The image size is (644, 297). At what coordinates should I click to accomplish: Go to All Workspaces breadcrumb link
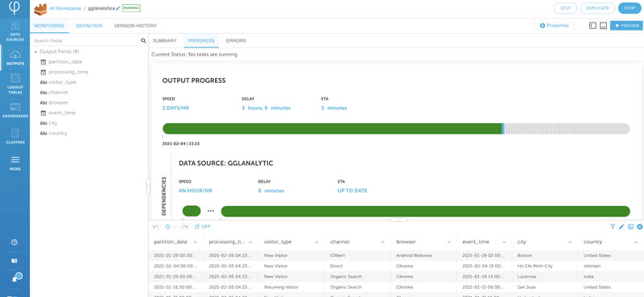point(65,8)
